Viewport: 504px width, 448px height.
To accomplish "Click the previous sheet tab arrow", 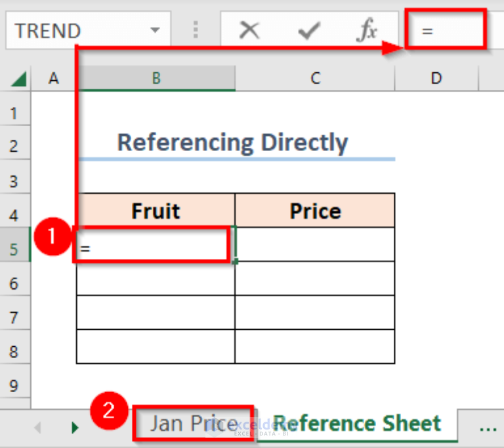I will pyautogui.click(x=37, y=428).
